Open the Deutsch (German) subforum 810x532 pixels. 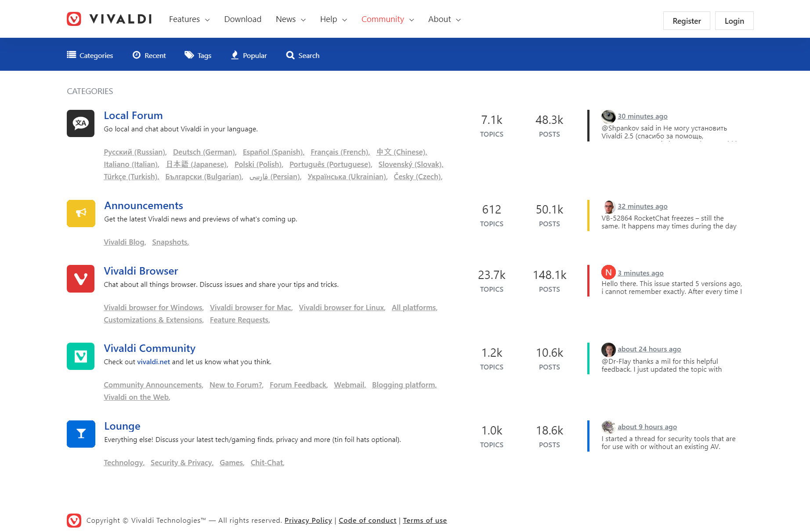click(x=205, y=152)
